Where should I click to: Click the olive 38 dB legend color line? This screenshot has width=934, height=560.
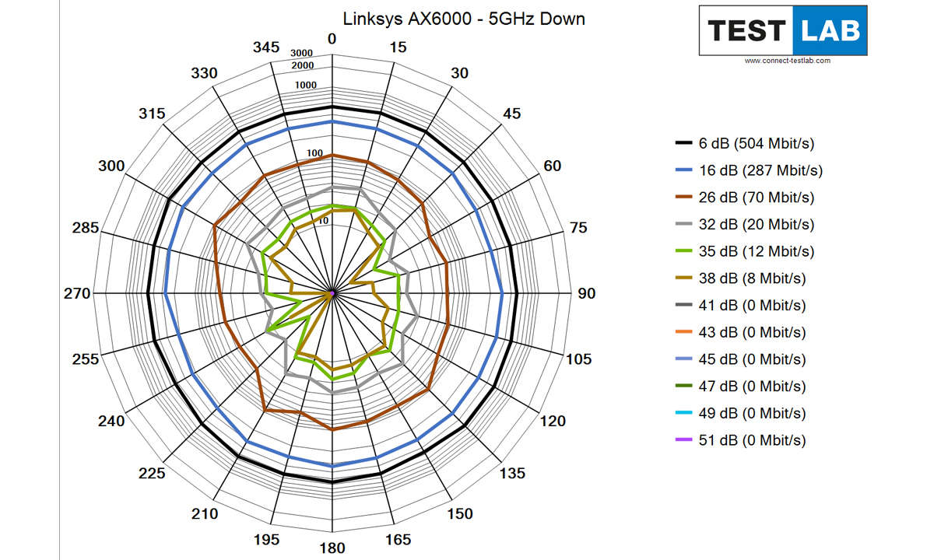click(683, 278)
